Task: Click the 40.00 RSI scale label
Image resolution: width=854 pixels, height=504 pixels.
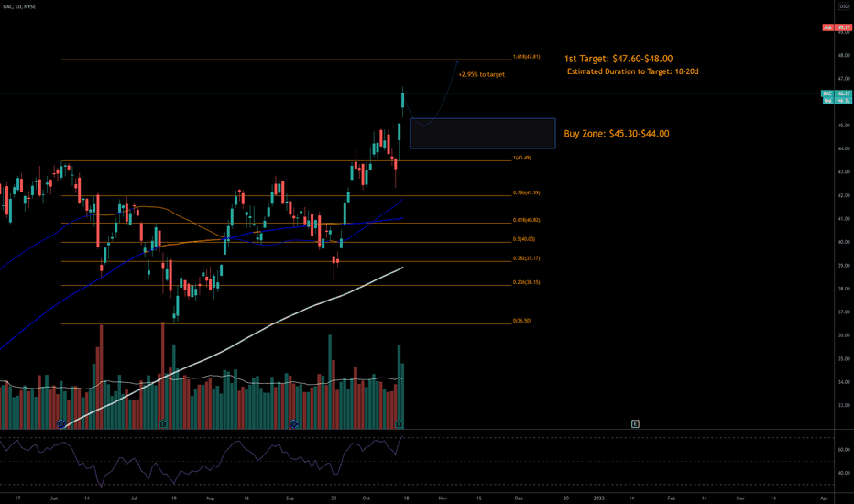Action: 844,473
